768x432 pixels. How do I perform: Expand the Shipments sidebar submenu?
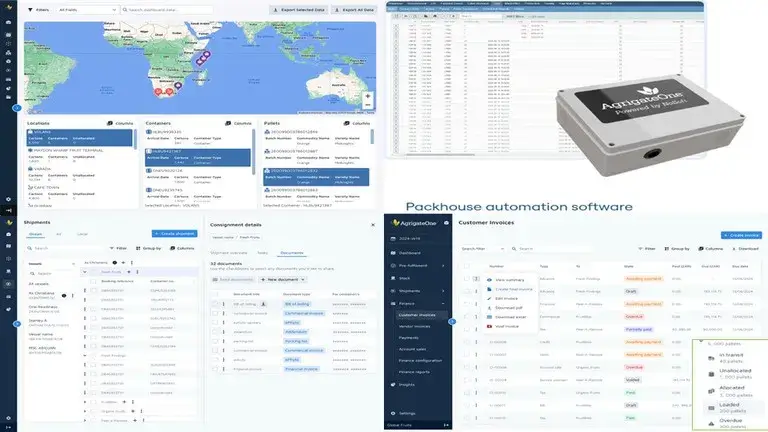[x=443, y=291]
